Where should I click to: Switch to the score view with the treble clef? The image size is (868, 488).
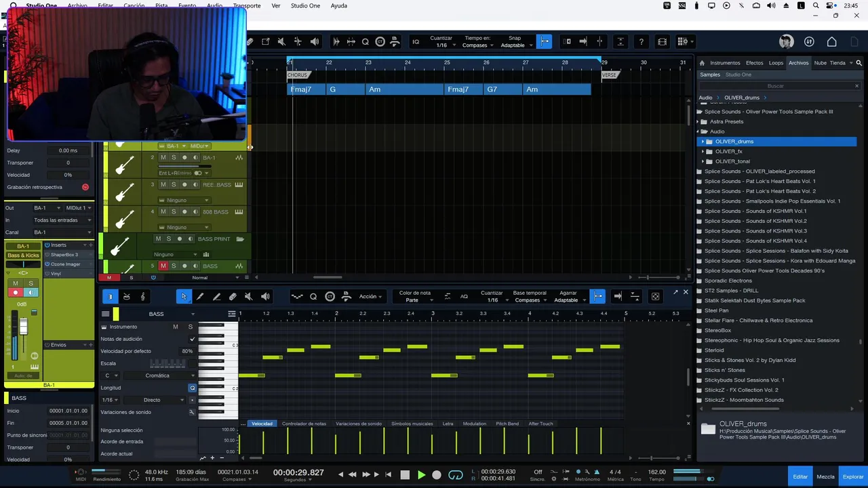tap(142, 296)
